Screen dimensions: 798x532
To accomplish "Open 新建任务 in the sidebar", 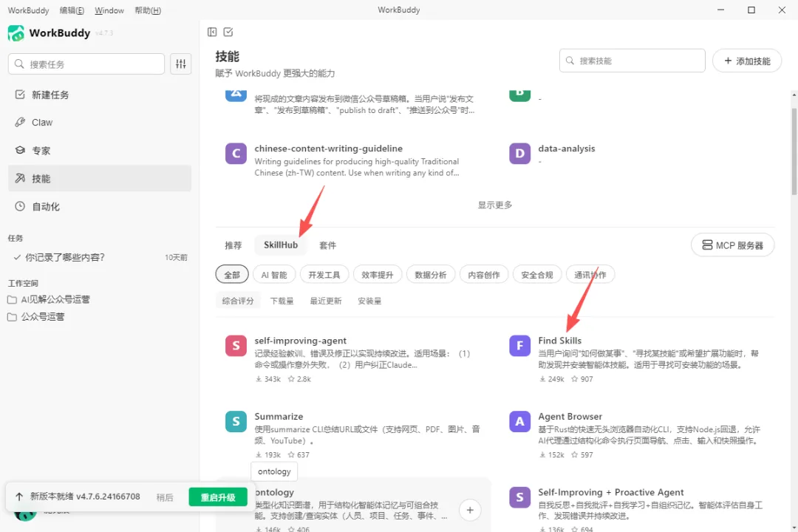I will 100,95.
